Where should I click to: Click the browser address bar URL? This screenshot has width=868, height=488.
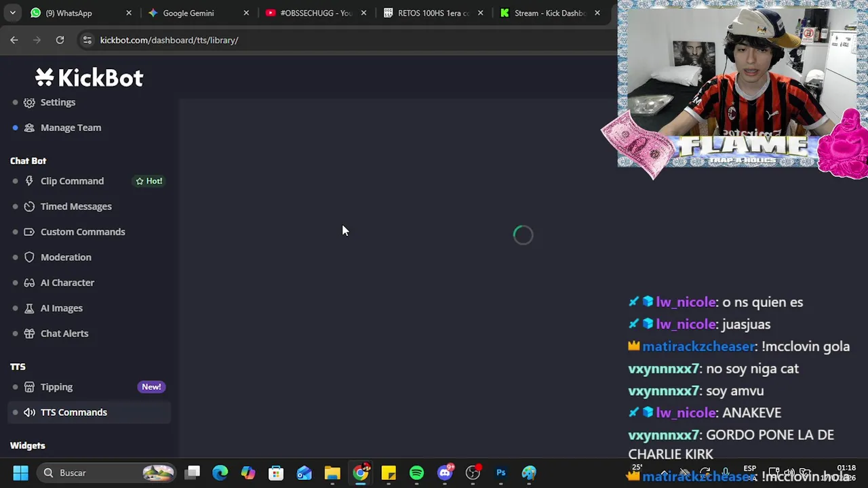click(169, 40)
